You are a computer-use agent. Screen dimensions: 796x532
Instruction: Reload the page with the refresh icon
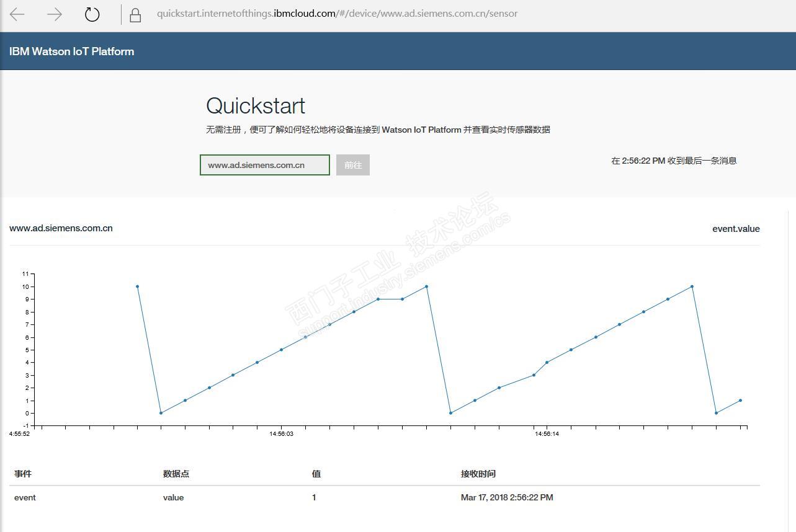[92, 14]
